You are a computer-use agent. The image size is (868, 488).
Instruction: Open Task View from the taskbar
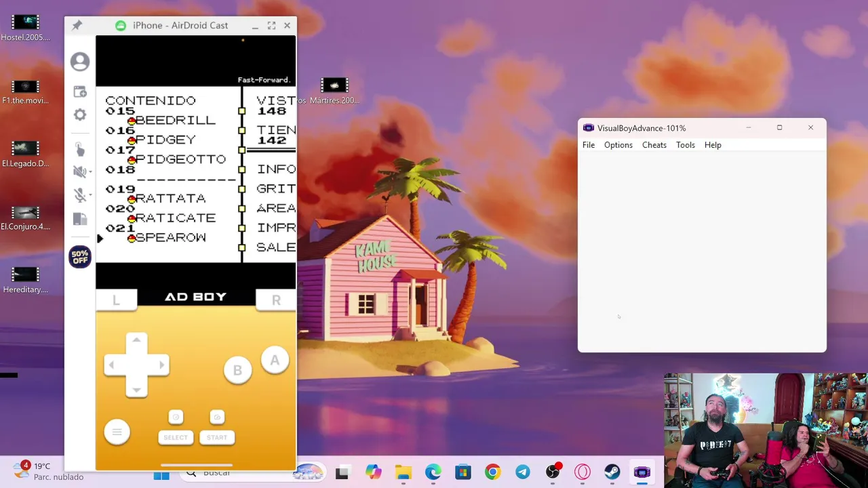(342, 473)
